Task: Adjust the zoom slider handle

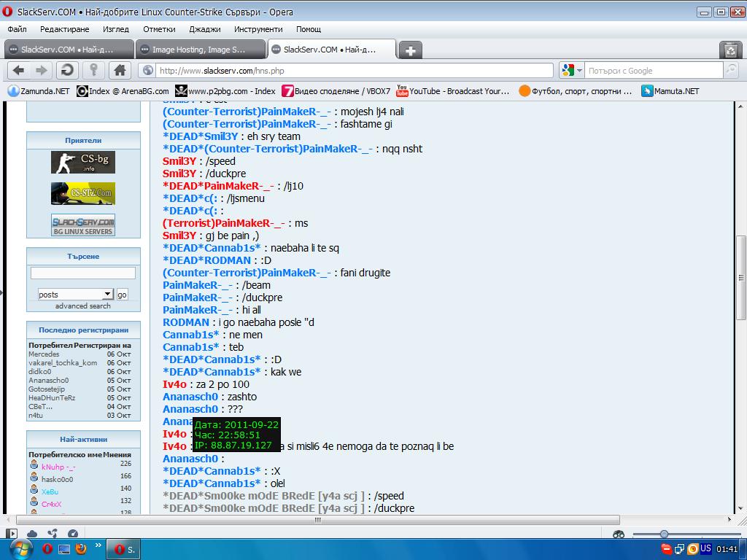Action: click(664, 534)
